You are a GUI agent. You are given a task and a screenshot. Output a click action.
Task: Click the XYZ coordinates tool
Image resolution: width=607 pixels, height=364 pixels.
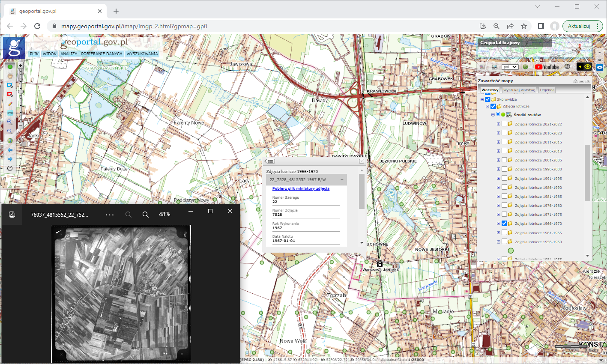(x=10, y=113)
